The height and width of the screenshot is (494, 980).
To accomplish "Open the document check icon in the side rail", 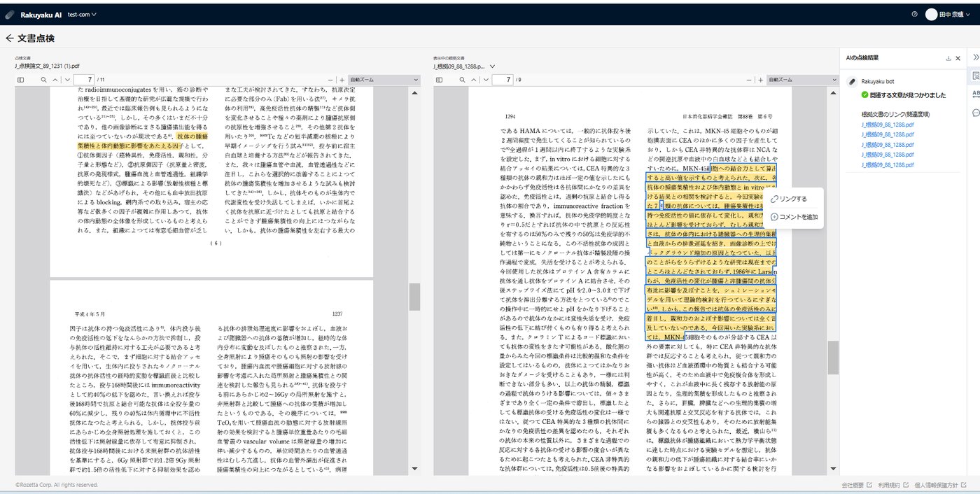I will click(x=976, y=76).
